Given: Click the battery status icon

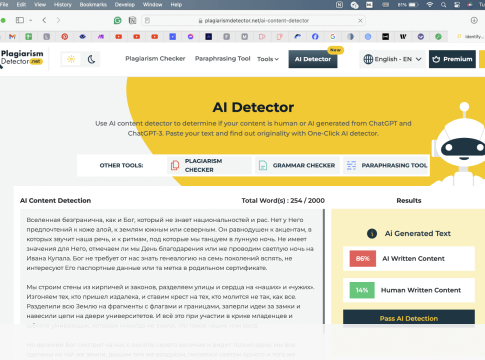Looking at the screenshot, I should (413, 5).
